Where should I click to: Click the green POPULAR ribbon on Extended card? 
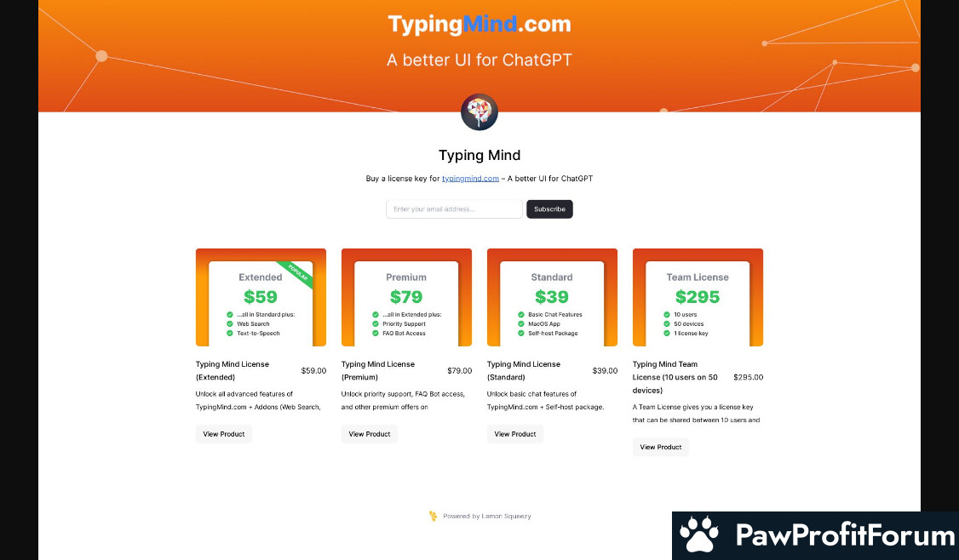pos(296,272)
